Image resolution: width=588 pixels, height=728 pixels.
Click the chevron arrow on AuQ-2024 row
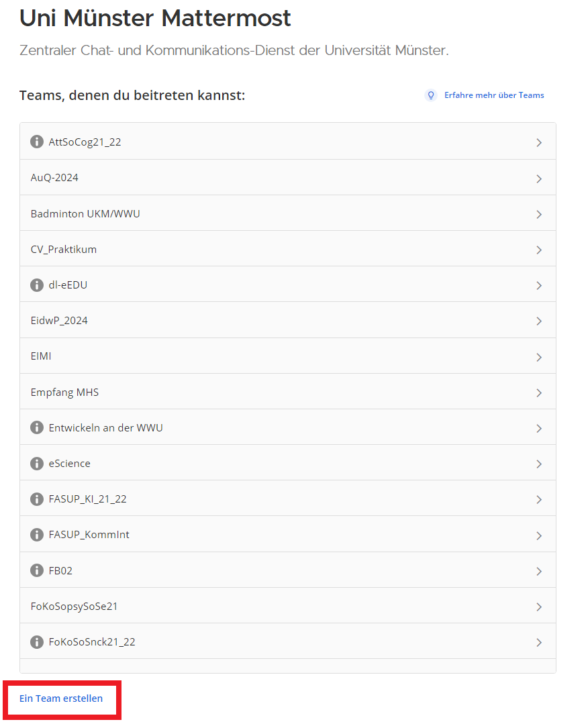click(539, 178)
